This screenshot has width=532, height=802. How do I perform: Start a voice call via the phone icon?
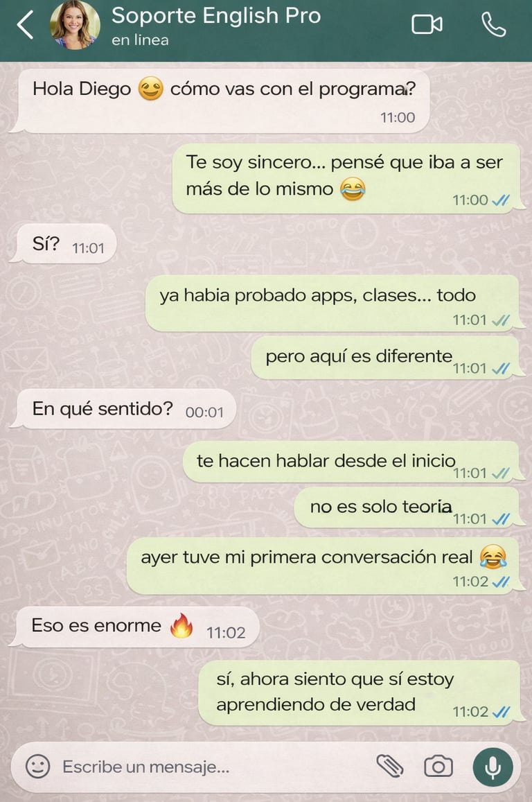(x=493, y=24)
